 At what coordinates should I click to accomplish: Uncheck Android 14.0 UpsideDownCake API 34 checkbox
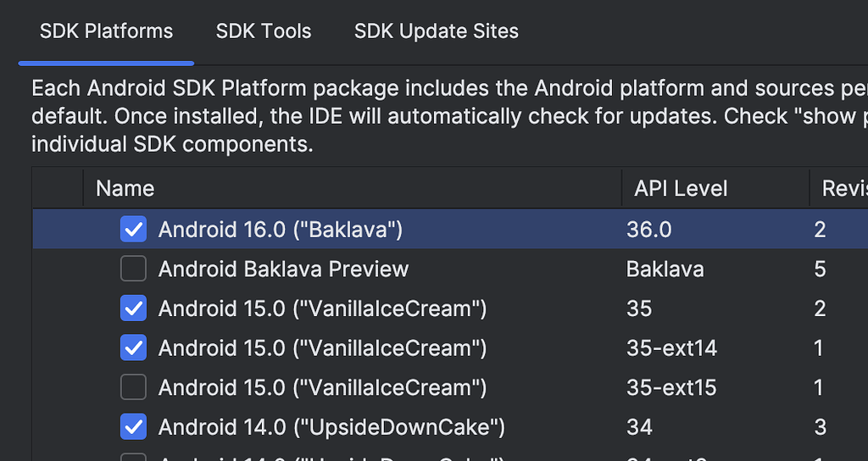[133, 427]
